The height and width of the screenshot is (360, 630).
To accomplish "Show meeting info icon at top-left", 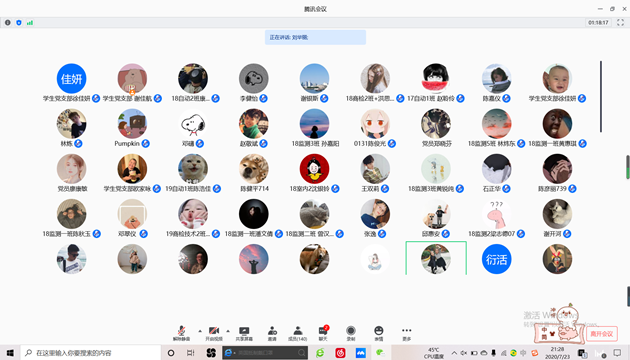I will coord(8,22).
